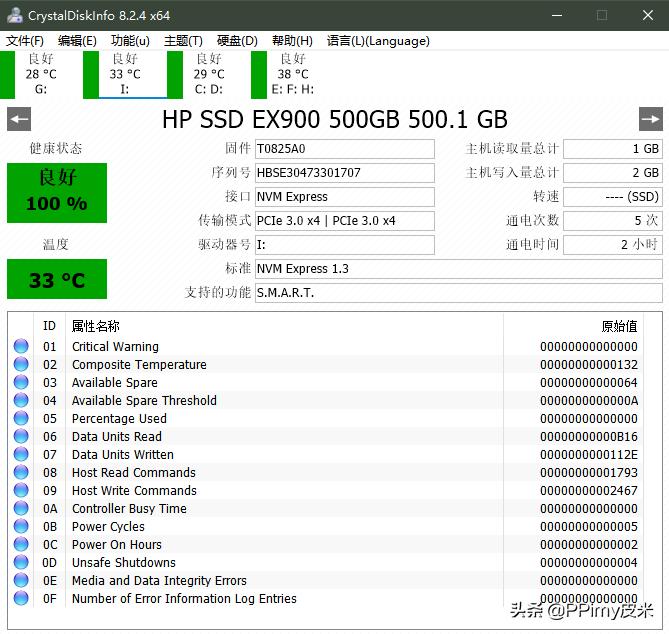
Task: Click the drive letter field I:
Action: click(x=345, y=245)
